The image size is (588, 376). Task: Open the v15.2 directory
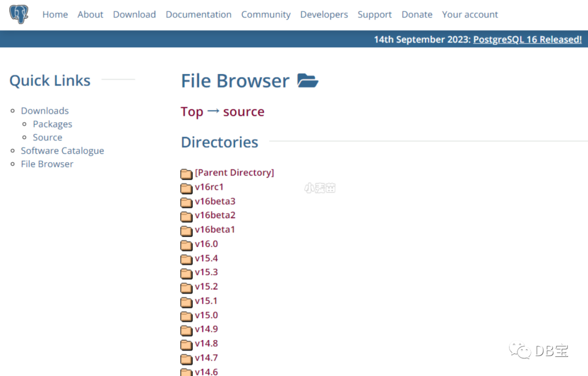[206, 286]
